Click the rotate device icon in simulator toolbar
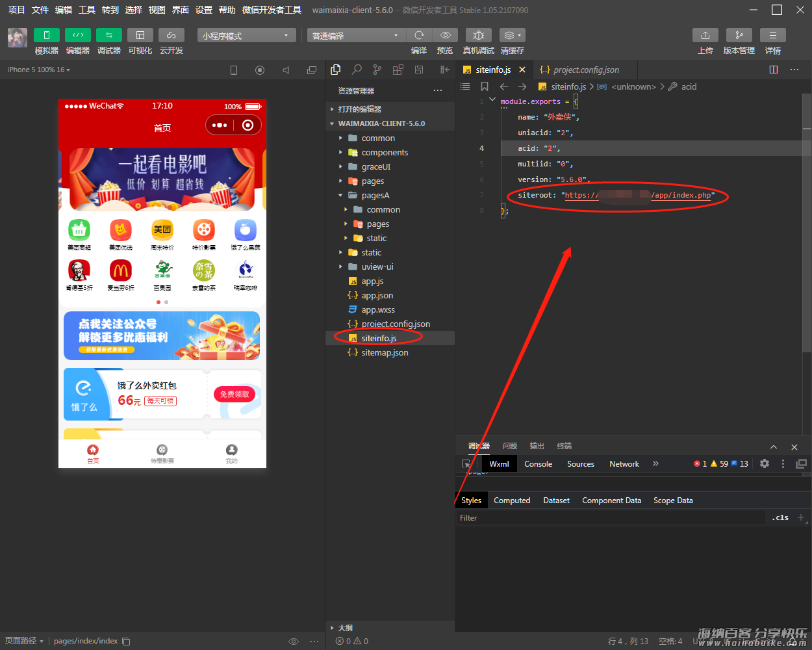Image resolution: width=812 pixels, height=650 pixels. click(234, 70)
